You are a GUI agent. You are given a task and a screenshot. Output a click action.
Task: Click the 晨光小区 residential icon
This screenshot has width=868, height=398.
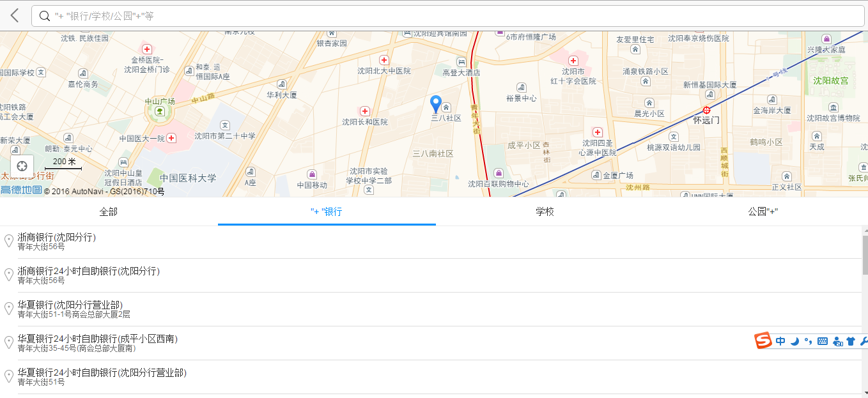coord(649,103)
